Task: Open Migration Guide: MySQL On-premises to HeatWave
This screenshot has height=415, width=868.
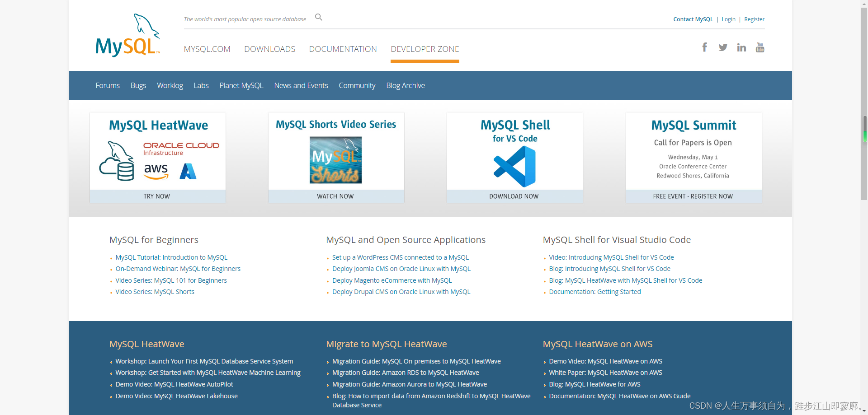Action: (x=416, y=361)
